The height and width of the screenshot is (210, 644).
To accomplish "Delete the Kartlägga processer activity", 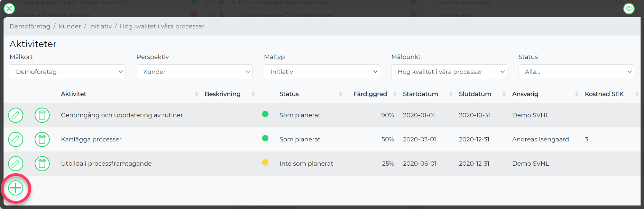I will pyautogui.click(x=42, y=139).
